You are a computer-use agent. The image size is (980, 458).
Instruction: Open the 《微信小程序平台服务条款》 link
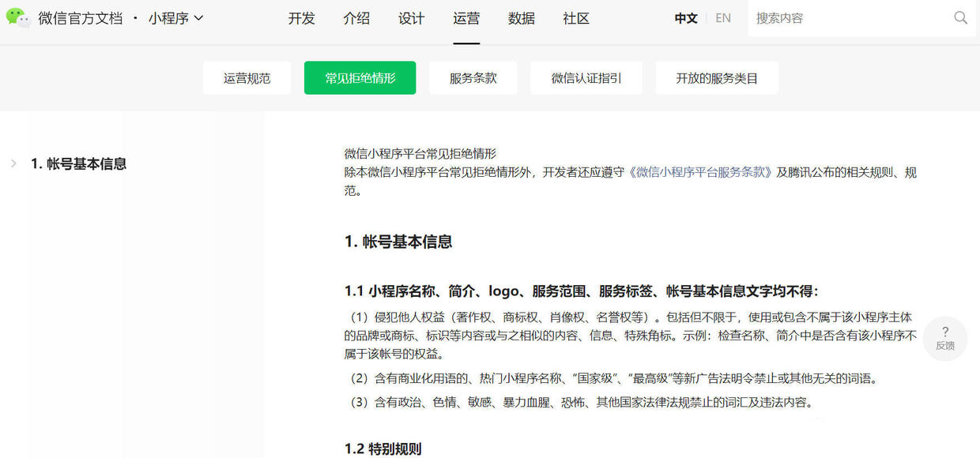(699, 172)
